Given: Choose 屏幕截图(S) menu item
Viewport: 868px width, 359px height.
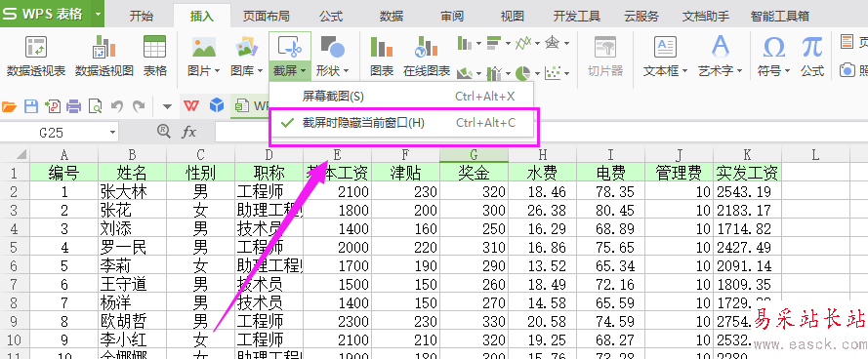Looking at the screenshot, I should pos(402,97).
